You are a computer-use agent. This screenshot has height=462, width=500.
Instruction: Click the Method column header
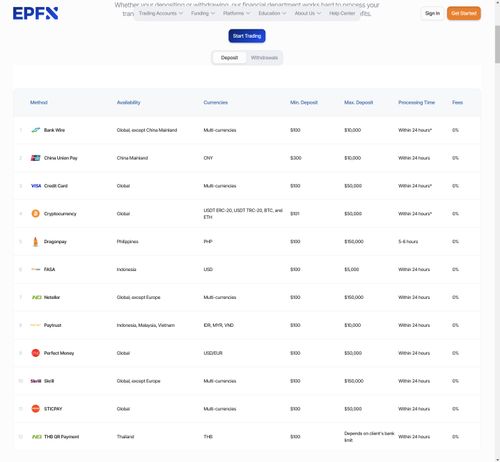click(x=39, y=102)
